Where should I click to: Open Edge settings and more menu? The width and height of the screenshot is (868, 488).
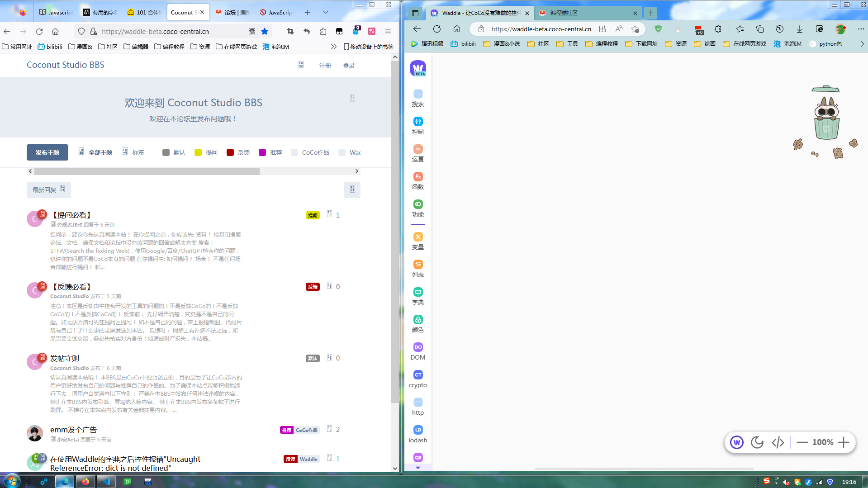point(861,29)
